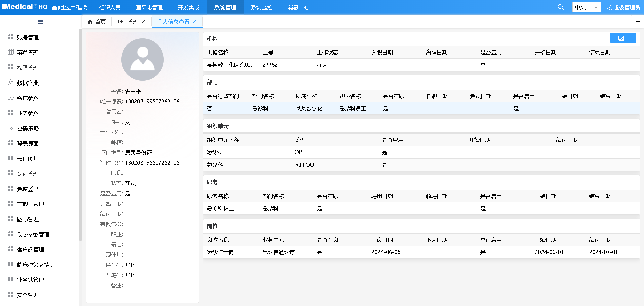Select the 图标管理 icon

10,219
